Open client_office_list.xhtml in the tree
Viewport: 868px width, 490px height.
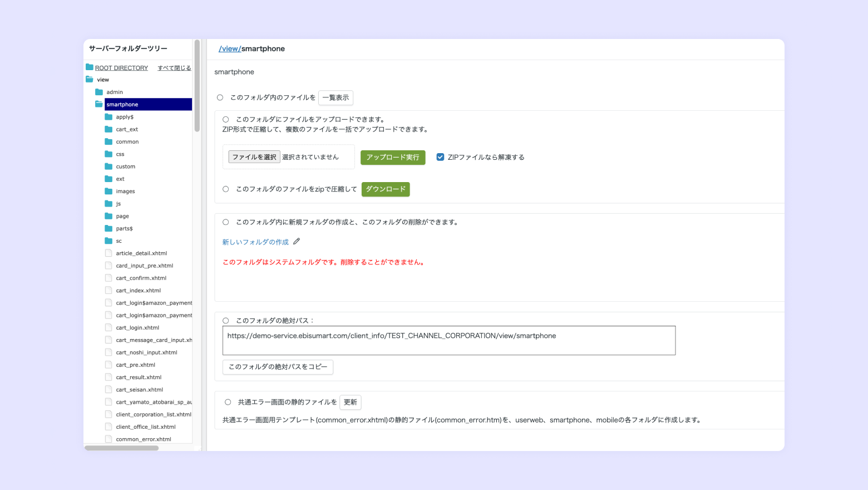[146, 427]
